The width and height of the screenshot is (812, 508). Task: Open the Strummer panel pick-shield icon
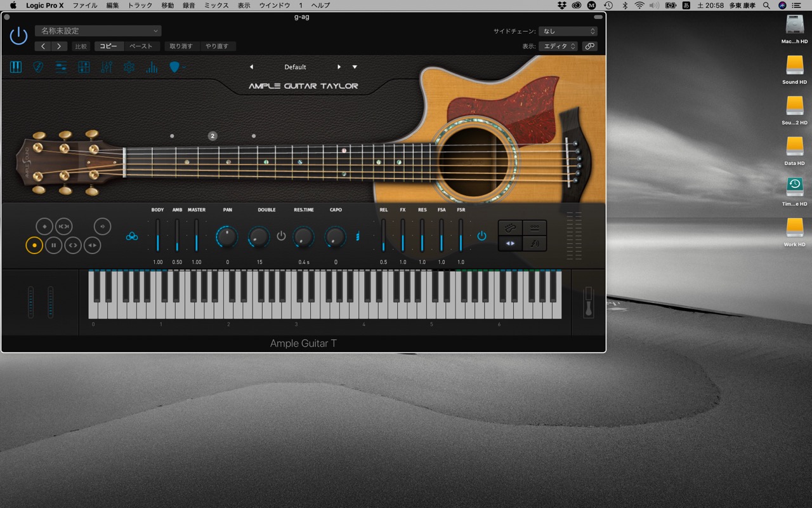[38, 67]
